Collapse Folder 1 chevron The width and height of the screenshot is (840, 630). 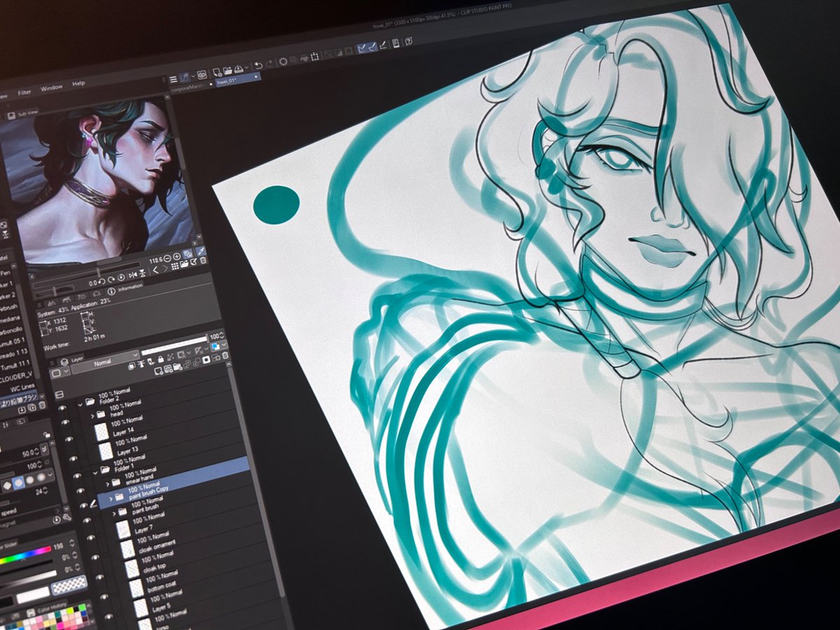tap(95, 473)
